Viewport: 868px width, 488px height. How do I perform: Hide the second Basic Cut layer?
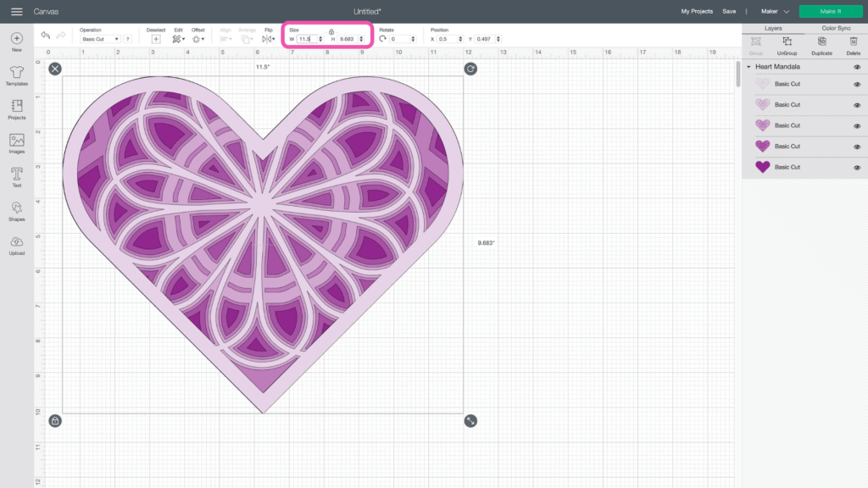pos(857,105)
